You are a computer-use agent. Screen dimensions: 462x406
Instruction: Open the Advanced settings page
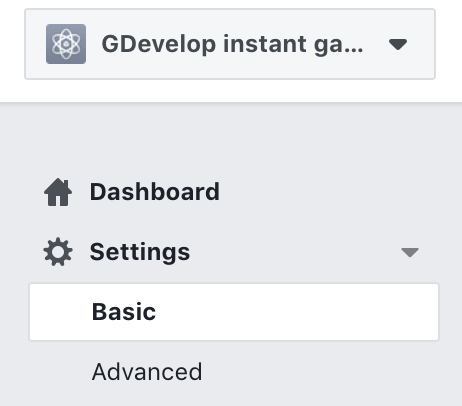click(147, 372)
